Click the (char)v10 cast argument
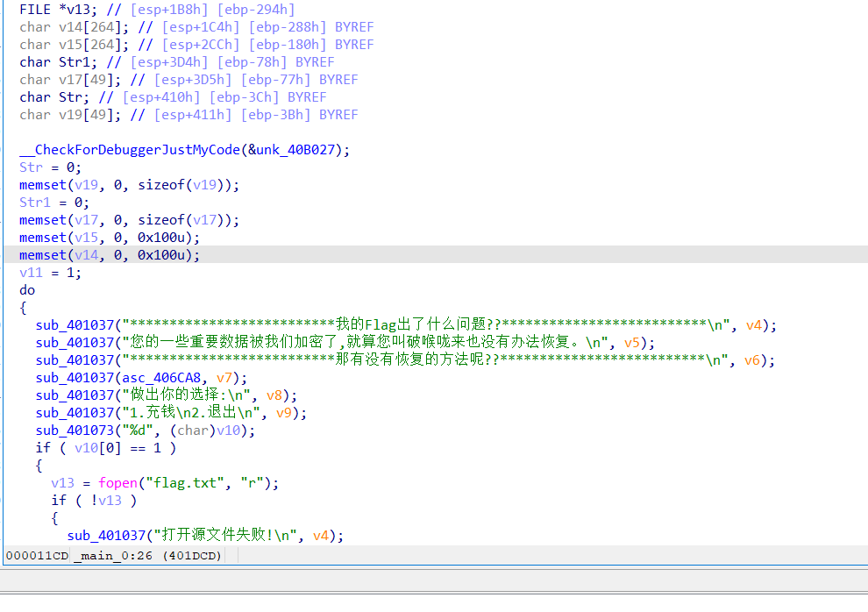 [x=205, y=431]
